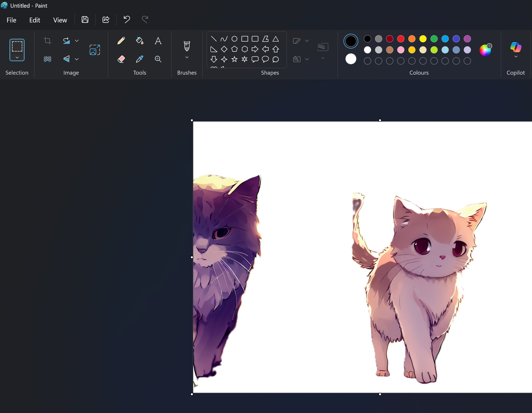
Task: Undo the last action
Action: point(126,19)
